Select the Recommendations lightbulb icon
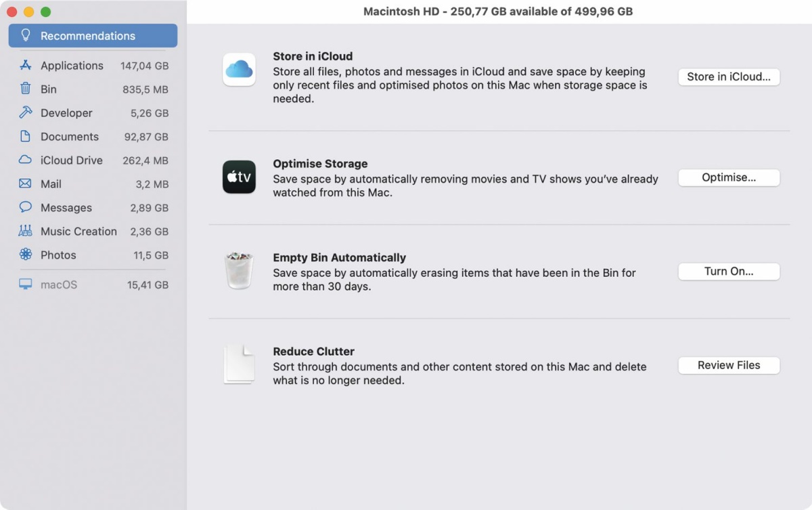 pos(26,35)
